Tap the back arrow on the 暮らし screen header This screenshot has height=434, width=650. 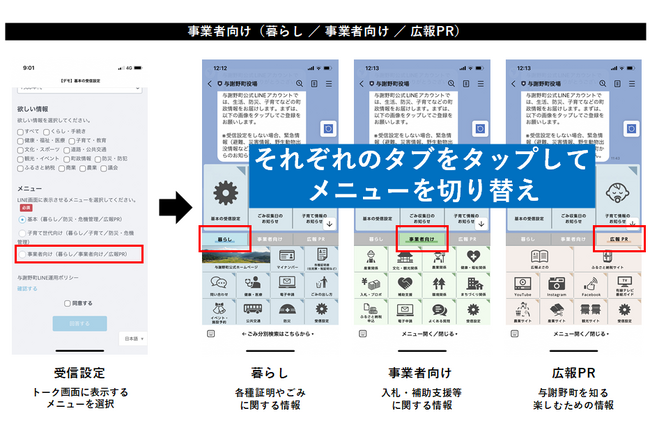[x=209, y=84]
